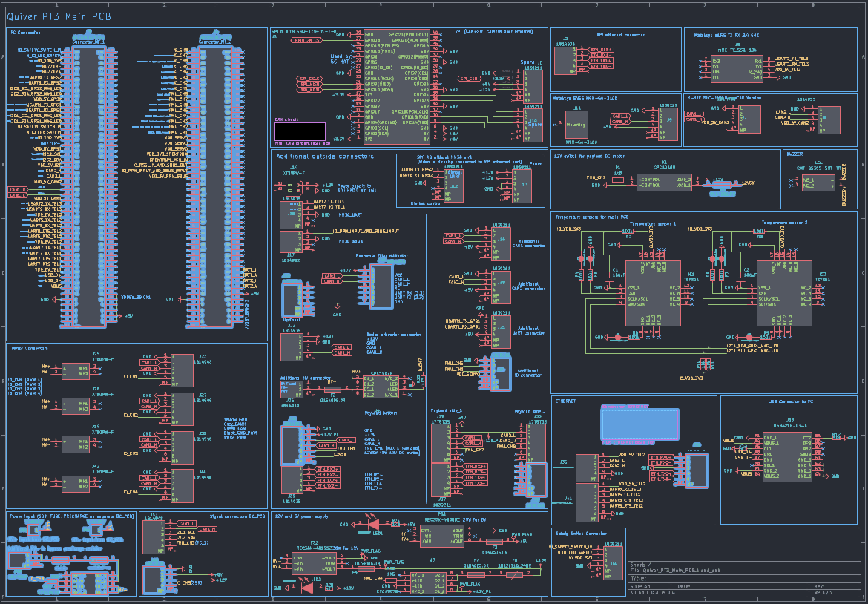This screenshot has height=604, width=868.
Task: Click the buzzer symbol LS1
Action: [818, 183]
